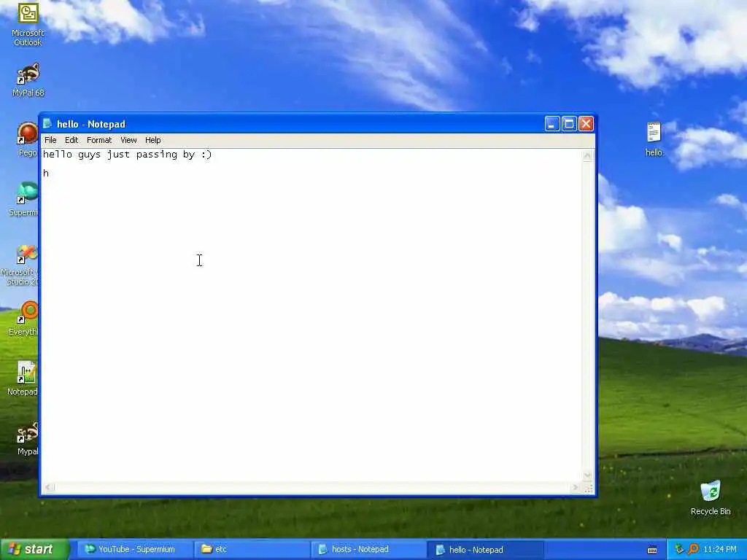The width and height of the screenshot is (747, 560).
Task: Place cursor after the letter 'h' line
Action: point(50,173)
